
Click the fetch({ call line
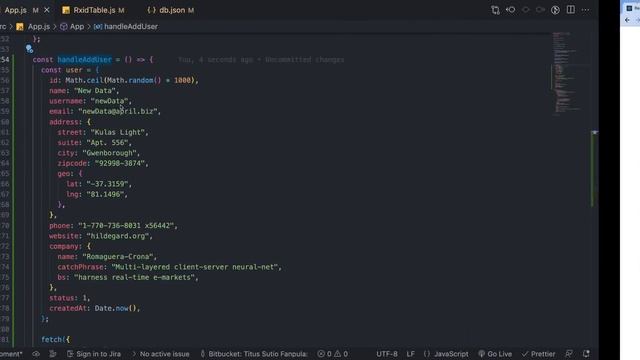(x=56, y=340)
